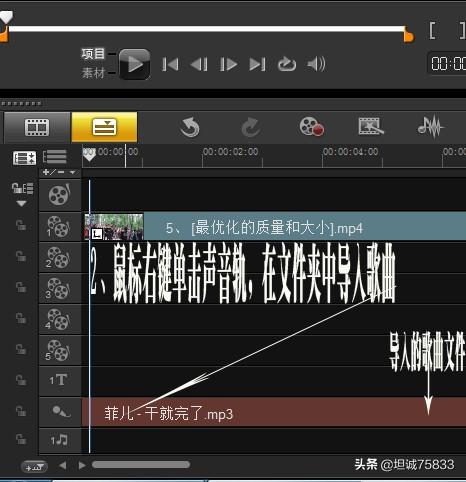Click the timeline ruler playhead marker
Viewport: 466px width, 482px height.
click(89, 155)
